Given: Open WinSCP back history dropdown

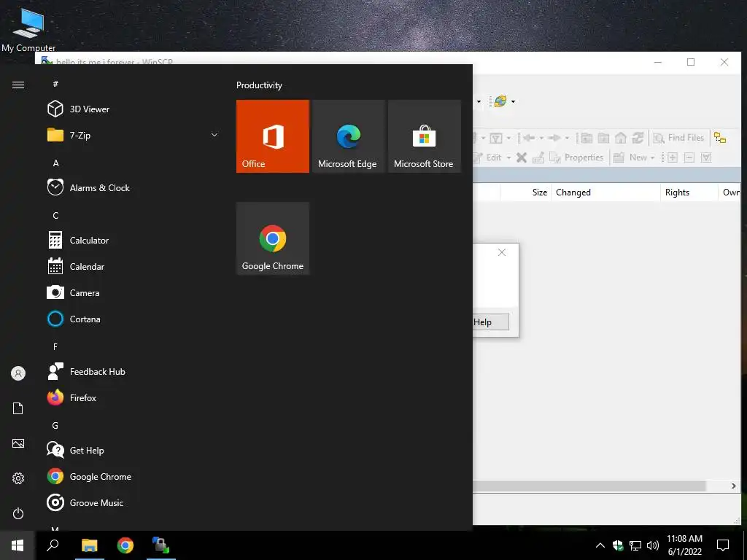Looking at the screenshot, I should (x=541, y=138).
